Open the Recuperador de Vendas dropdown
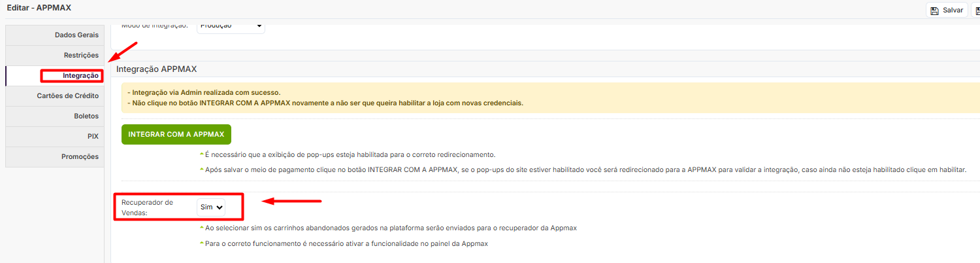Viewport: 980px width, 263px height. pyautogui.click(x=212, y=207)
